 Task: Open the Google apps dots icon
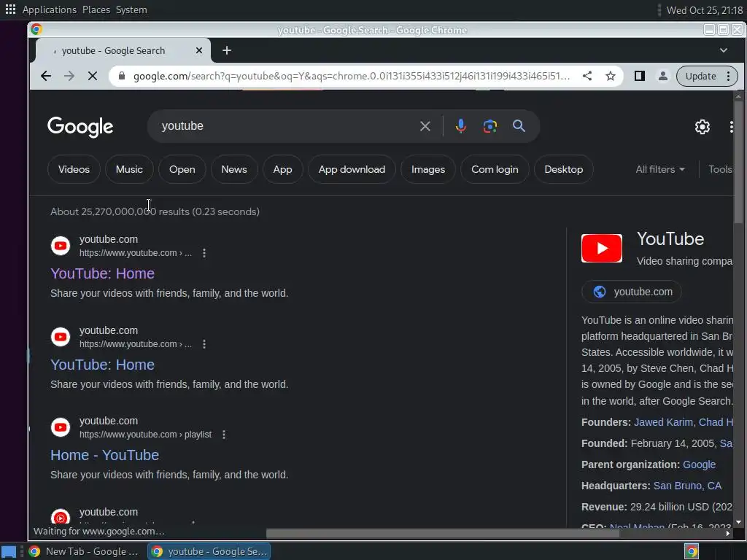(x=731, y=127)
